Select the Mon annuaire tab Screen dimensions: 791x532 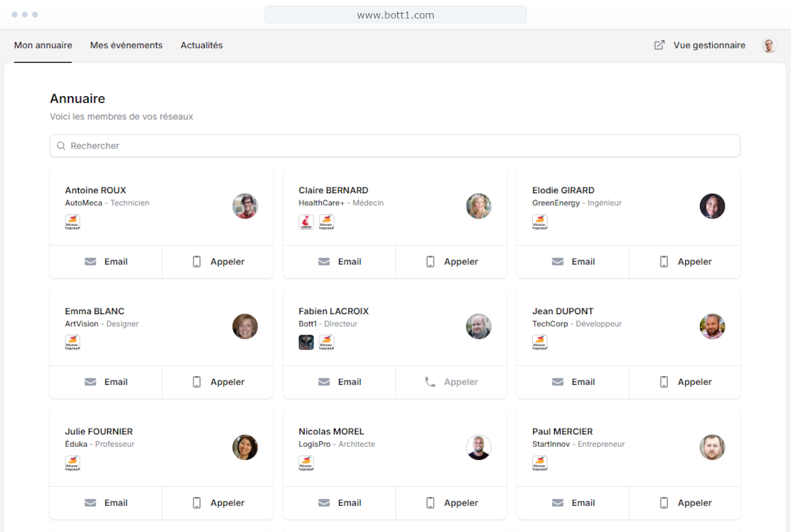43,45
